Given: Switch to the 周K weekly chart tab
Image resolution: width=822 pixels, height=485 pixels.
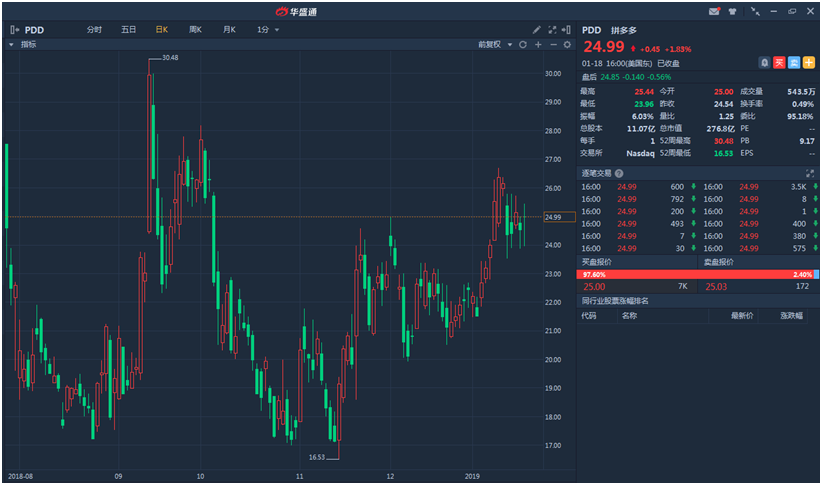Looking at the screenshot, I should (x=195, y=30).
